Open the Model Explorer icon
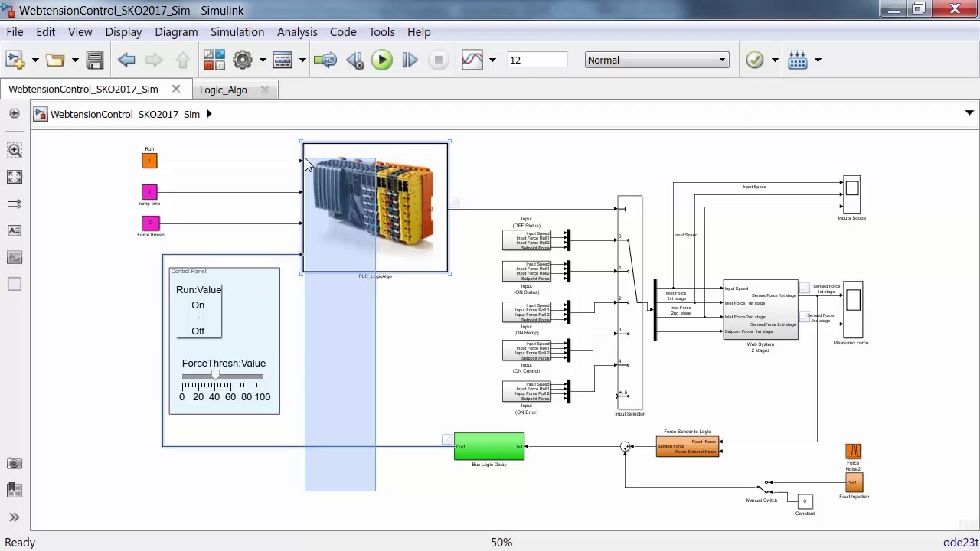The image size is (980, 551). (x=283, y=60)
